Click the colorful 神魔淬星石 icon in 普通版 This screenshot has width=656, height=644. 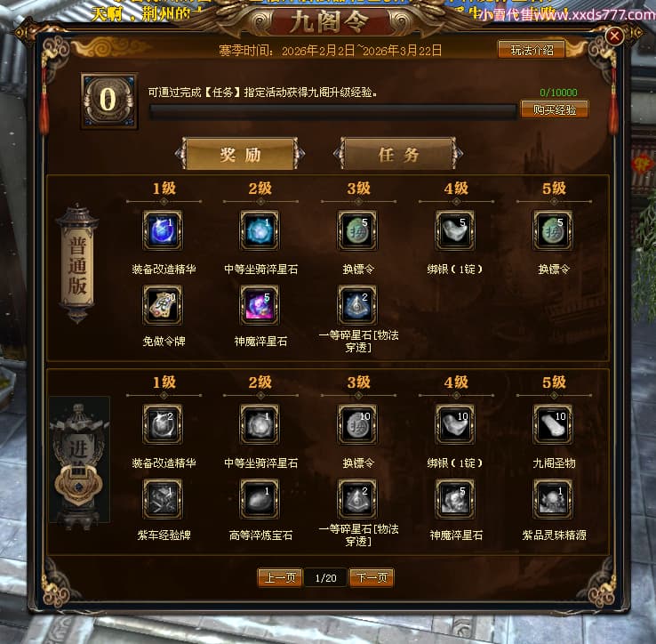260,305
